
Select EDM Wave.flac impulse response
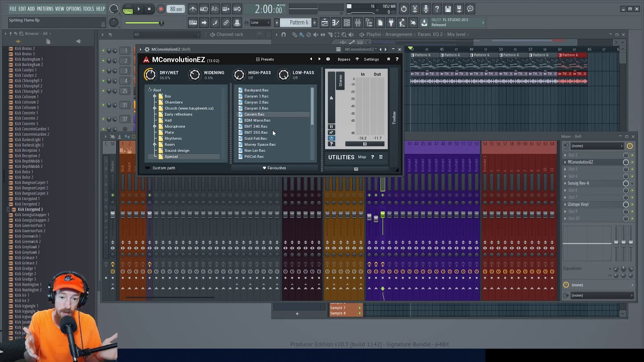(x=257, y=120)
